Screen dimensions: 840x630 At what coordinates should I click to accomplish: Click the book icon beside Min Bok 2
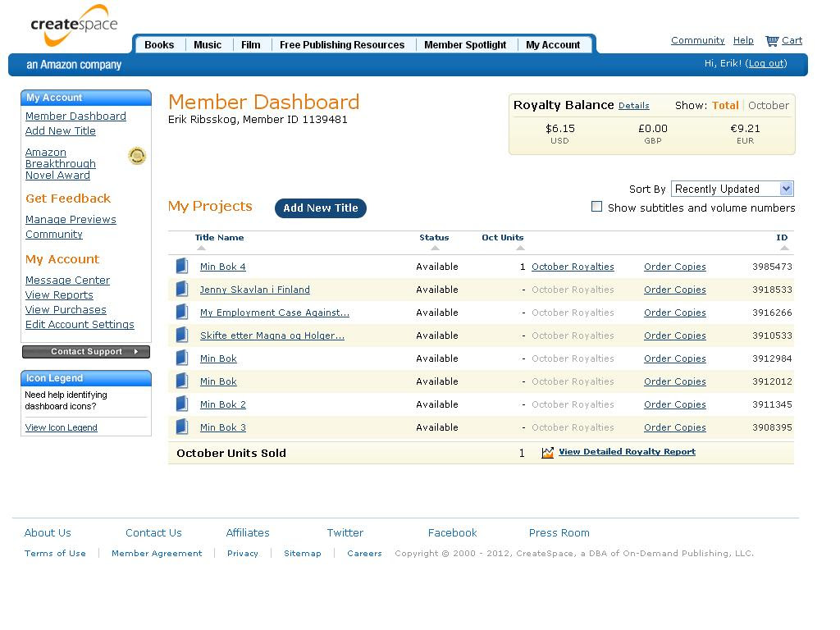(182, 404)
